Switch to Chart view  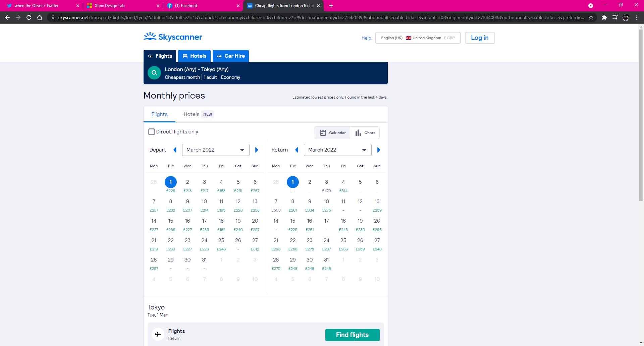(x=365, y=133)
